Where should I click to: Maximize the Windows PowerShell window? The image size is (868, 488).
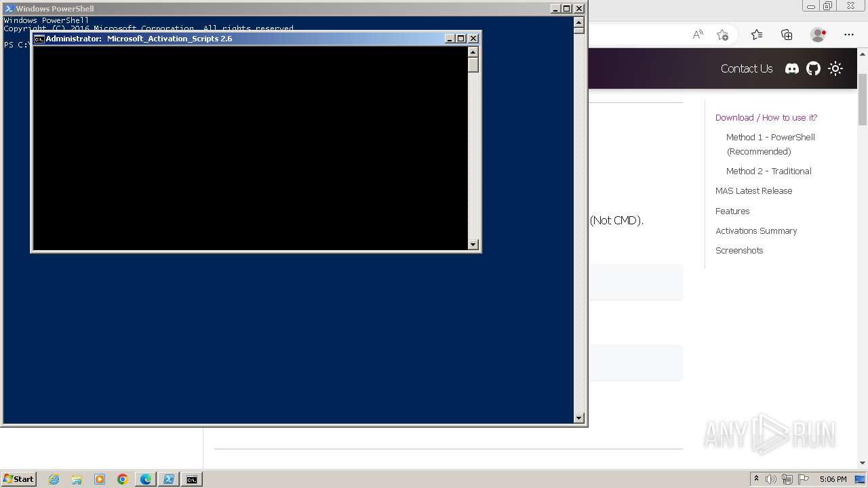[x=567, y=9]
